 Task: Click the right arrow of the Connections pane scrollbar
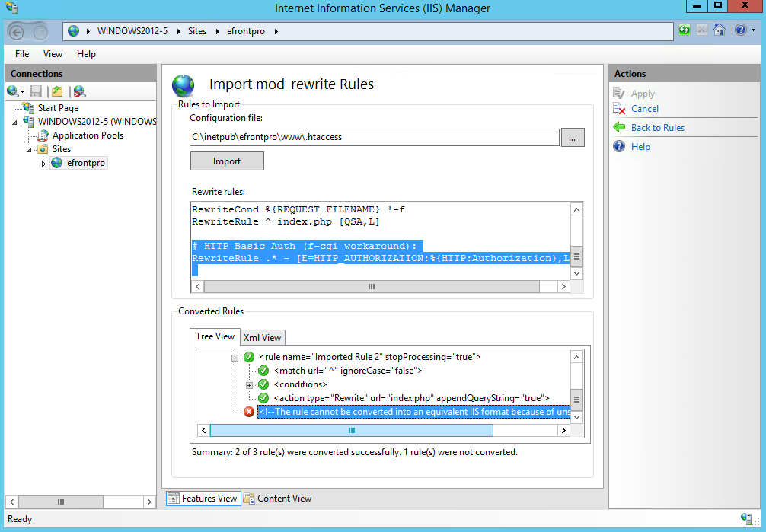(149, 502)
